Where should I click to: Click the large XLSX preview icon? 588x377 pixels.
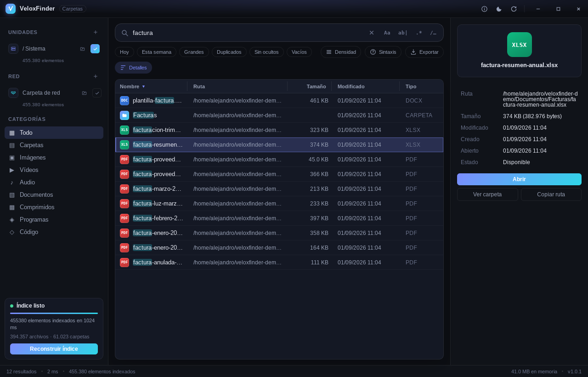point(520,45)
